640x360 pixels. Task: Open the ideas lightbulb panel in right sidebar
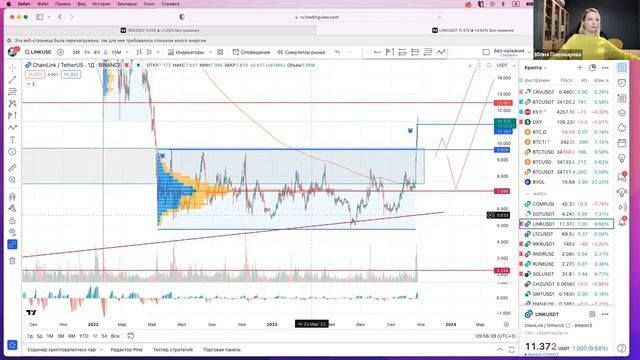[x=622, y=158]
